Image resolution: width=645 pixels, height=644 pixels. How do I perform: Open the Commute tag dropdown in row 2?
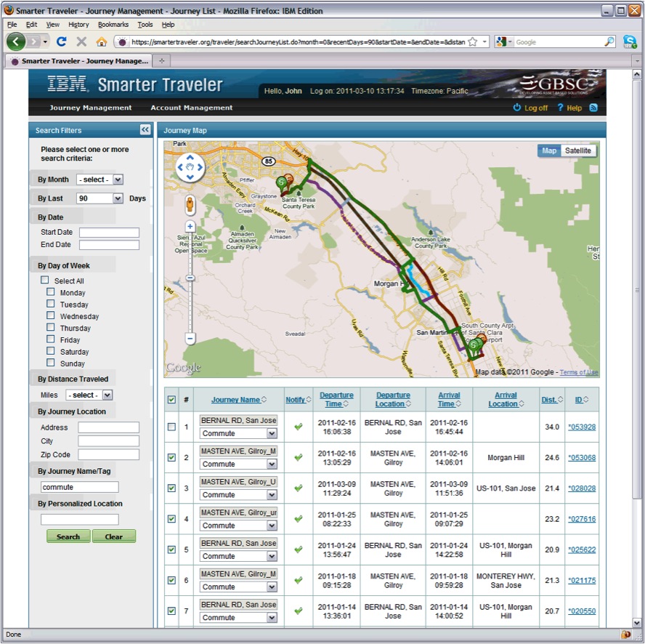point(238,464)
